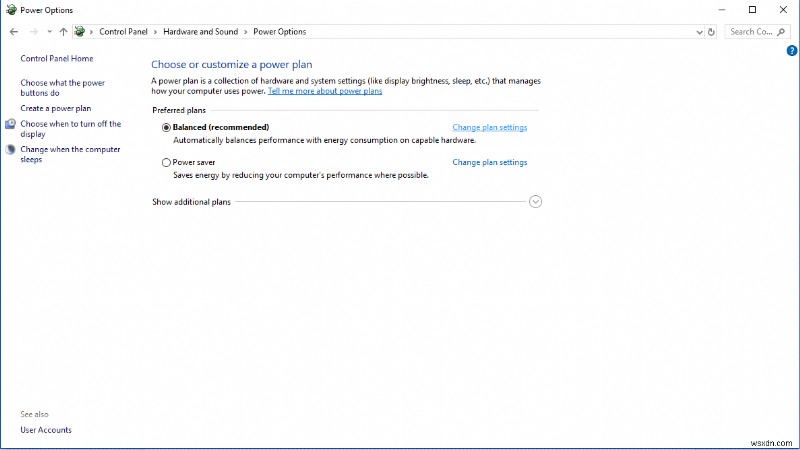This screenshot has height=450, width=800.
Task: Click the Show additional plans label
Action: click(191, 202)
